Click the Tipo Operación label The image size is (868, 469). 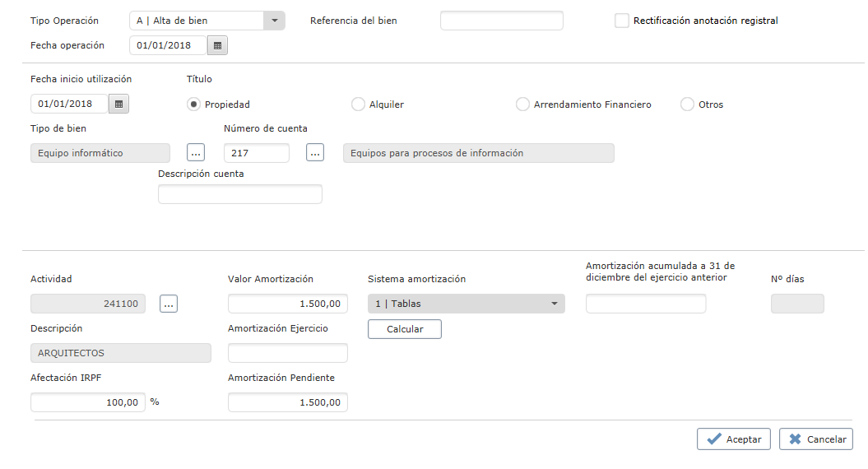(x=64, y=21)
